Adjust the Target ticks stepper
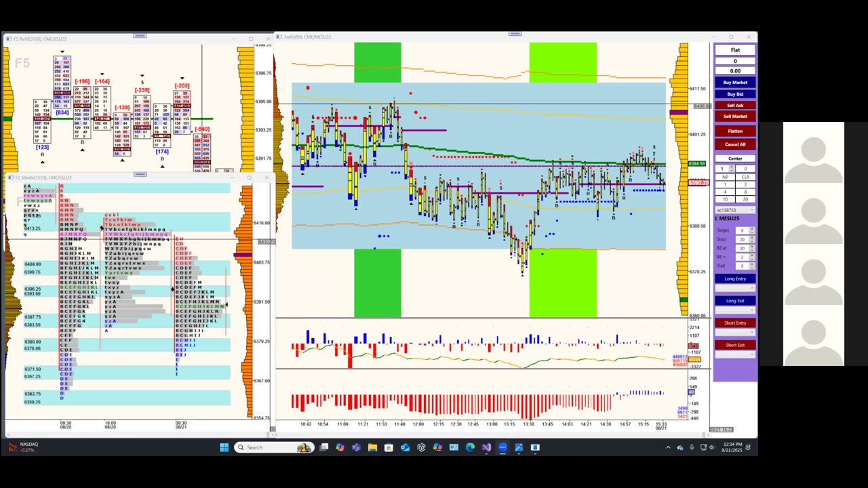Image resolution: width=868 pixels, height=488 pixels. [752, 230]
